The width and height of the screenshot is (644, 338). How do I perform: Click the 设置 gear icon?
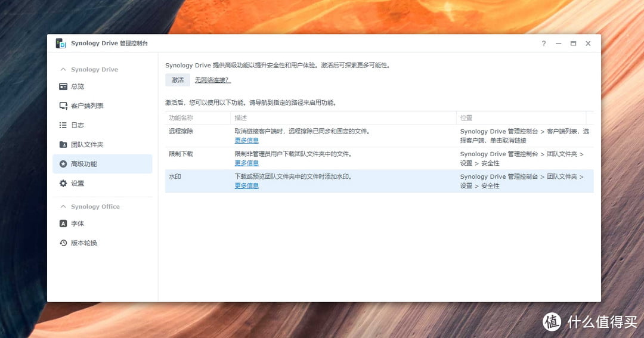point(63,183)
